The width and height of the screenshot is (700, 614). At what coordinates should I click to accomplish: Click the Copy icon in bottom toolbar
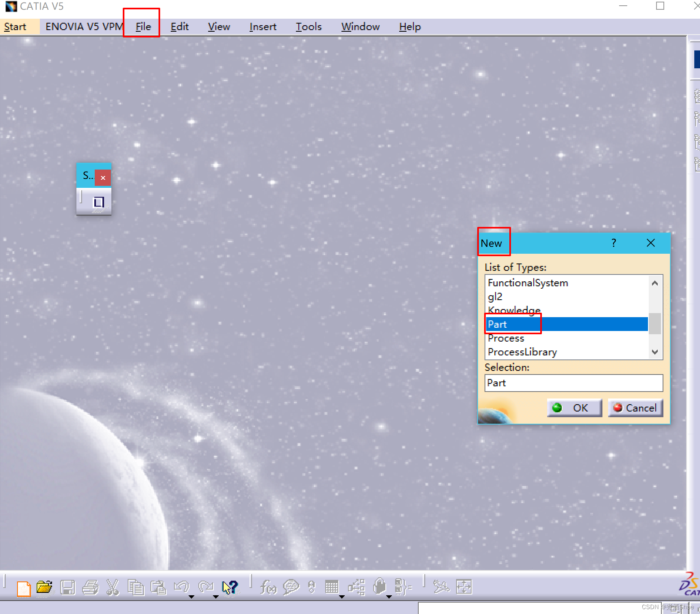coord(135,588)
